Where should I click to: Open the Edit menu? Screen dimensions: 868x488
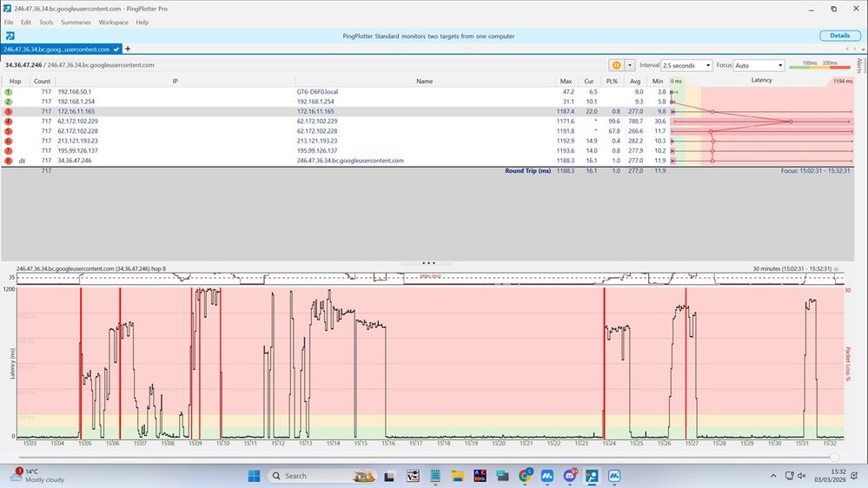click(x=26, y=22)
